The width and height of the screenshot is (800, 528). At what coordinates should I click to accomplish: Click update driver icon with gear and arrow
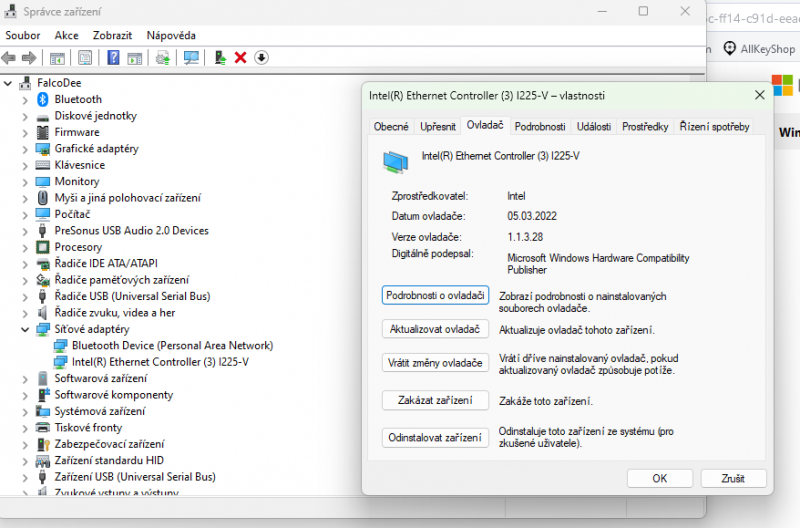click(x=163, y=58)
